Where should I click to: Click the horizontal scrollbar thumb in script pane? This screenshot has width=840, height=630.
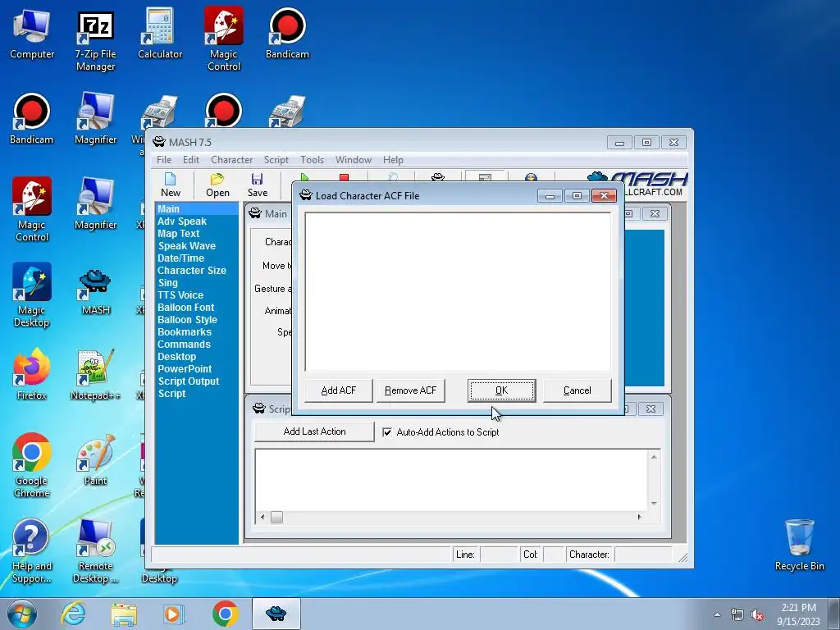coord(276,517)
